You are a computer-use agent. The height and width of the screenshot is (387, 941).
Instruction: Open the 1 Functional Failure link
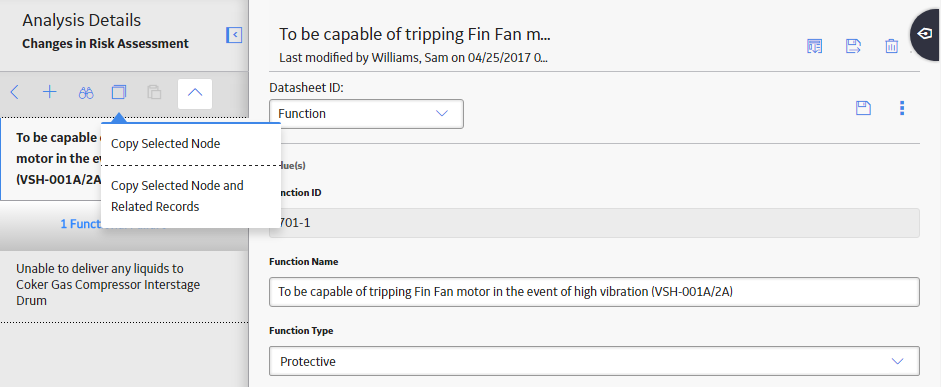pos(113,224)
